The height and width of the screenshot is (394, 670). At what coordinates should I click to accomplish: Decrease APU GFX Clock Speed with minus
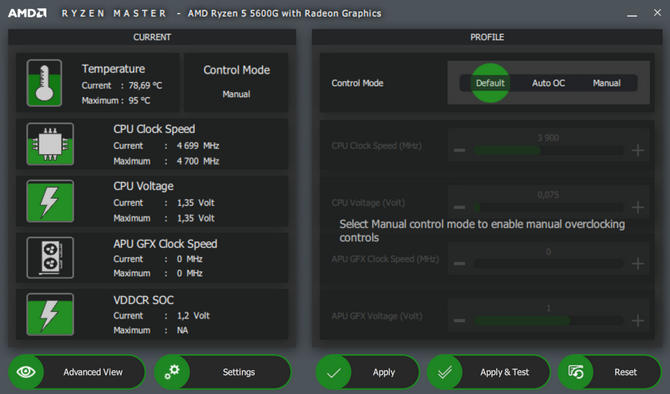click(459, 264)
